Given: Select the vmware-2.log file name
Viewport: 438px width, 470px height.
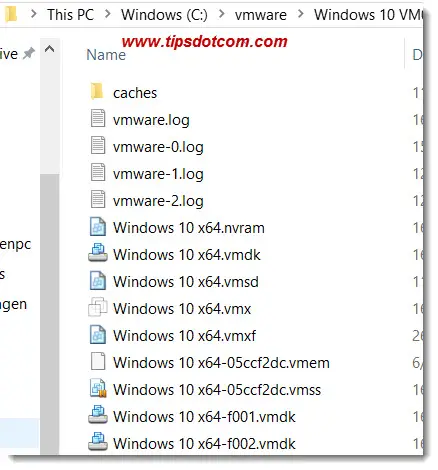Looking at the screenshot, I should [158, 201].
